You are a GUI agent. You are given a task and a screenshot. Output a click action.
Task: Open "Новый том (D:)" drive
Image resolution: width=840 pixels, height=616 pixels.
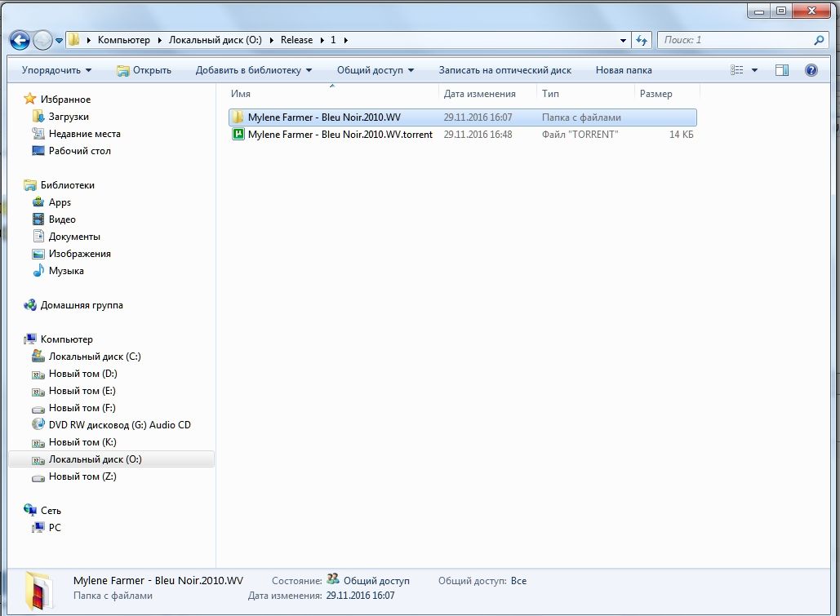coord(82,374)
